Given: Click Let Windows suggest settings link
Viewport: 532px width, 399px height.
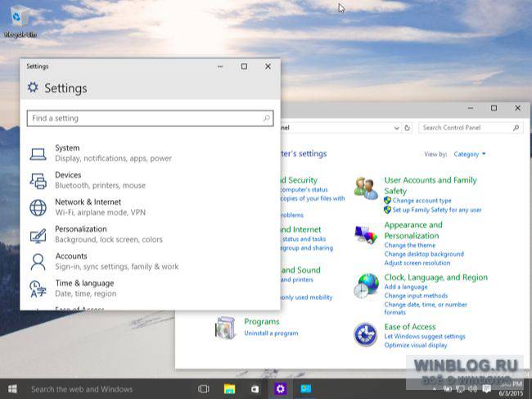Looking at the screenshot, I should 425,337.
